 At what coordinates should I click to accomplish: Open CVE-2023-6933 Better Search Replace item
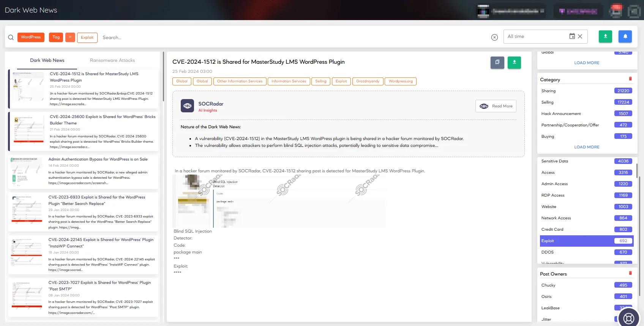[x=83, y=212]
